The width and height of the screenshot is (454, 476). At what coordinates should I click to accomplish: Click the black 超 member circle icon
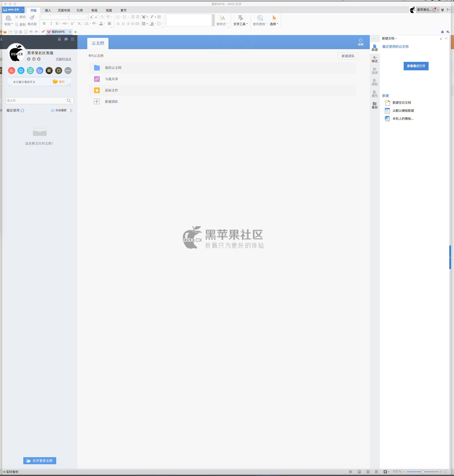coord(49,71)
